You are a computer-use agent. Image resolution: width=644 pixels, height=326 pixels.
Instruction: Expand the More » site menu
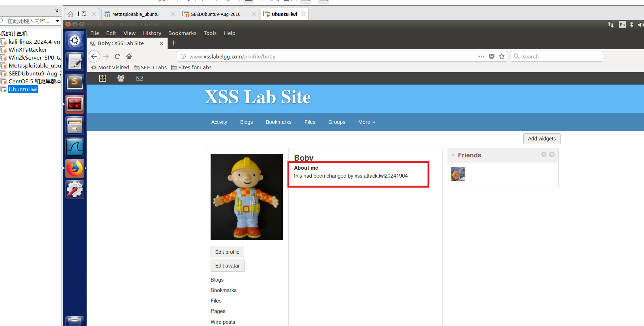[367, 122]
